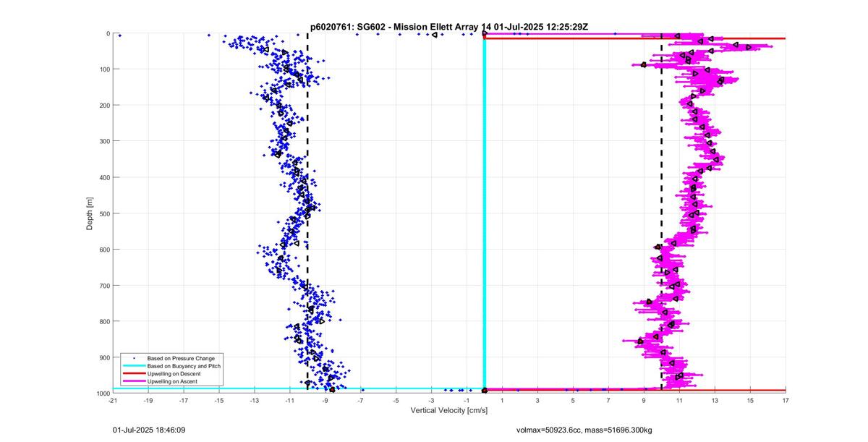Click x-axis tick label '9'
868x442 pixels.
pyautogui.click(x=644, y=400)
